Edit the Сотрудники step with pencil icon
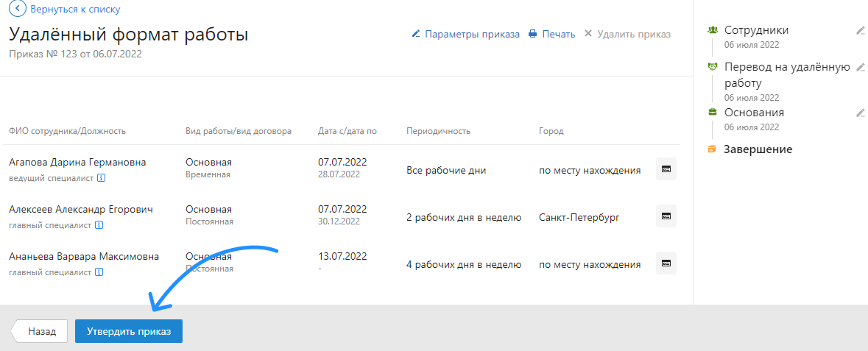868x351 pixels. point(860,30)
